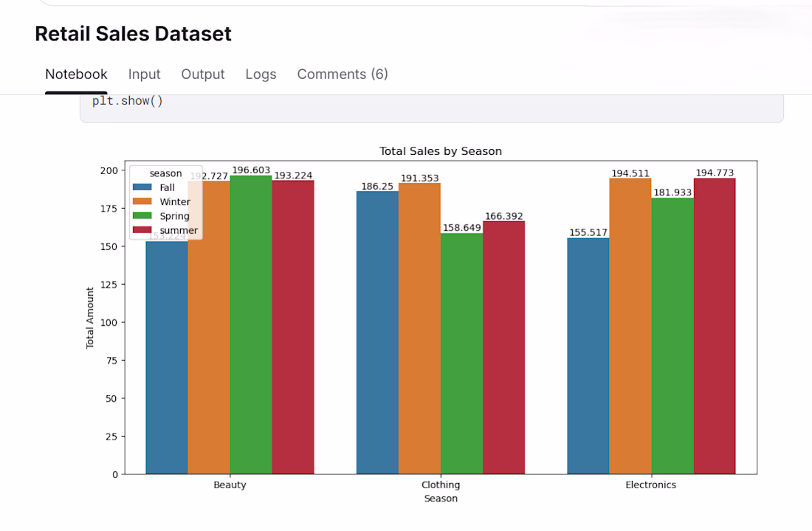The height and width of the screenshot is (531, 812).
Task: Click the red summer bar for Beauty
Action: click(293, 327)
